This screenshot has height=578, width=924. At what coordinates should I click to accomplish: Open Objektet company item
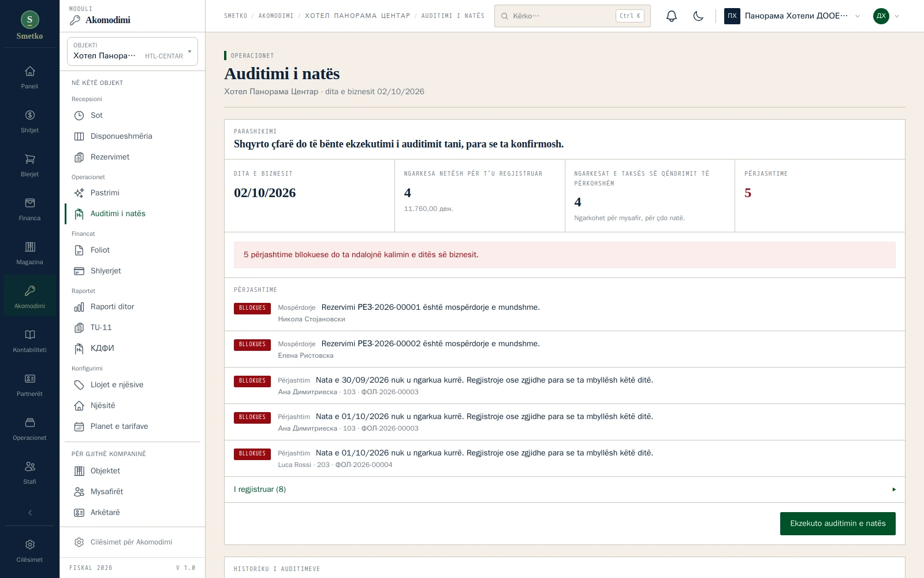pyautogui.click(x=132, y=471)
